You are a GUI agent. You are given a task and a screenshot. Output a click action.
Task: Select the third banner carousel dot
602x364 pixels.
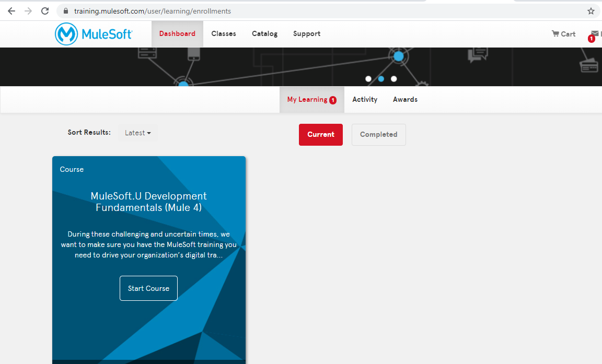pyautogui.click(x=393, y=79)
